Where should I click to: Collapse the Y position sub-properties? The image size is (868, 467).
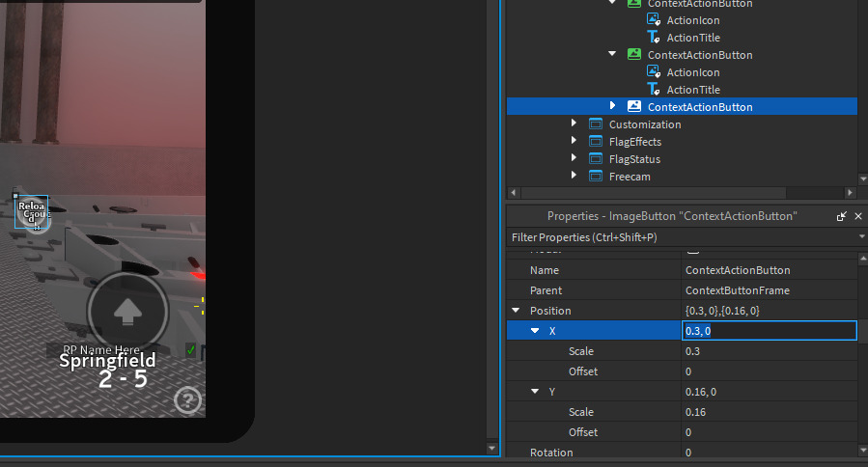(535, 392)
